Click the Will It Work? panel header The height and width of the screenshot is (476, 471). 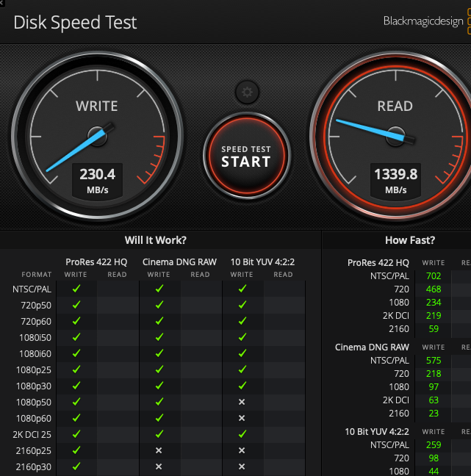tap(155, 240)
